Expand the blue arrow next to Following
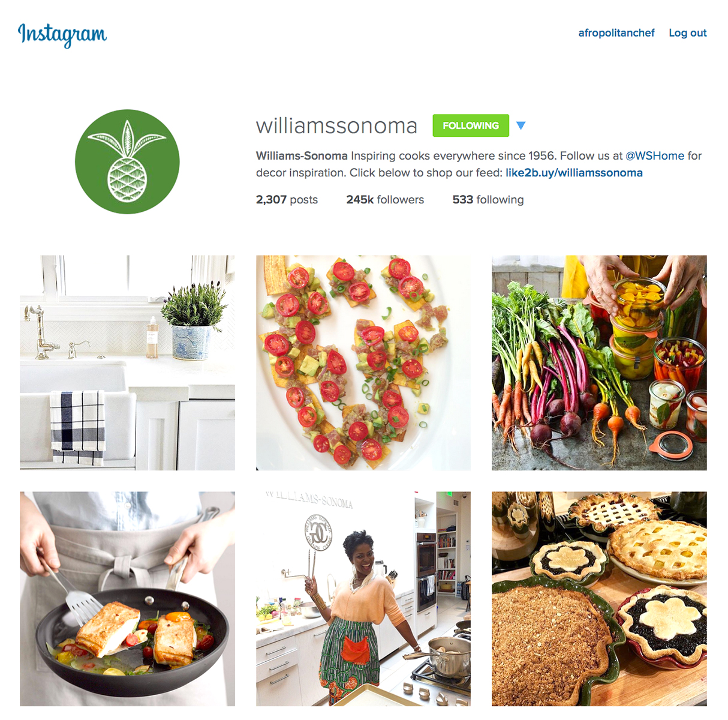The height and width of the screenshot is (720, 728). click(521, 125)
